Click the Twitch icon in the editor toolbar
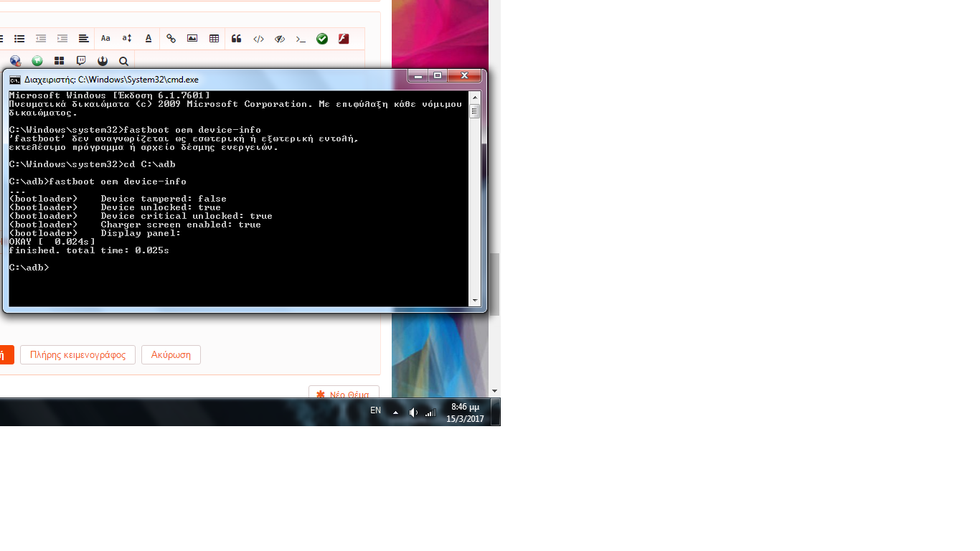 [x=81, y=61]
